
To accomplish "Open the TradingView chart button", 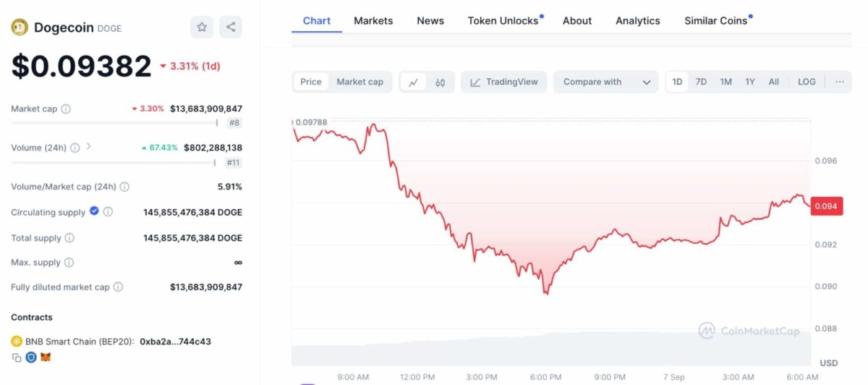I will click(504, 82).
